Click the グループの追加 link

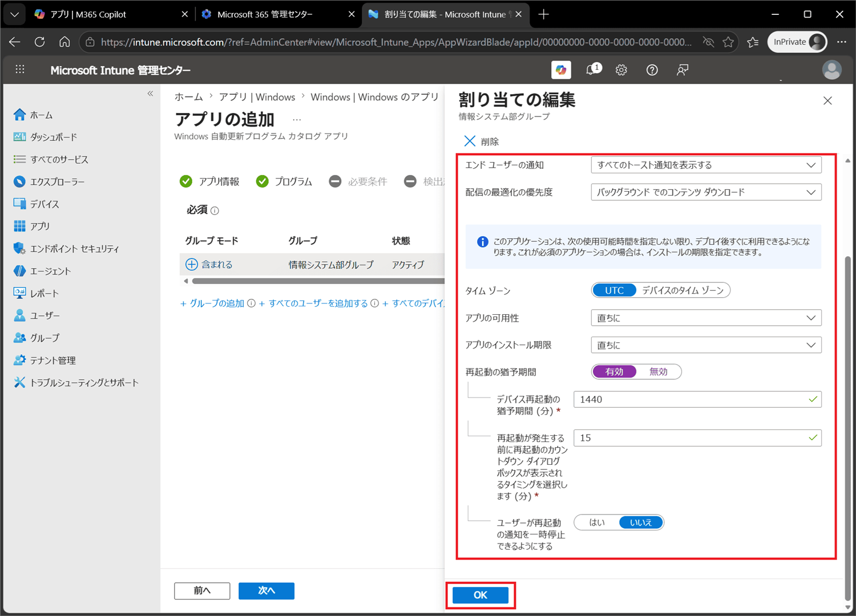tap(212, 303)
